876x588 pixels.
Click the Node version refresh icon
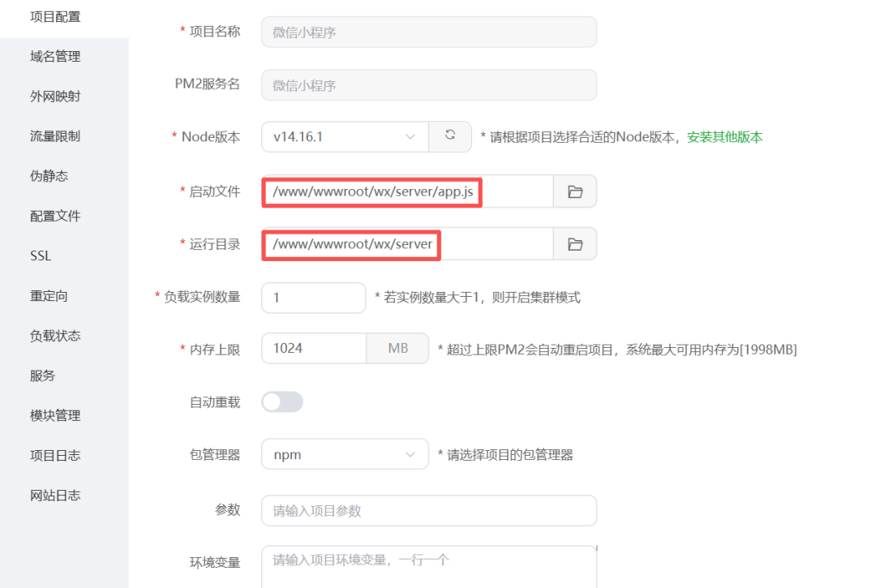pyautogui.click(x=450, y=136)
